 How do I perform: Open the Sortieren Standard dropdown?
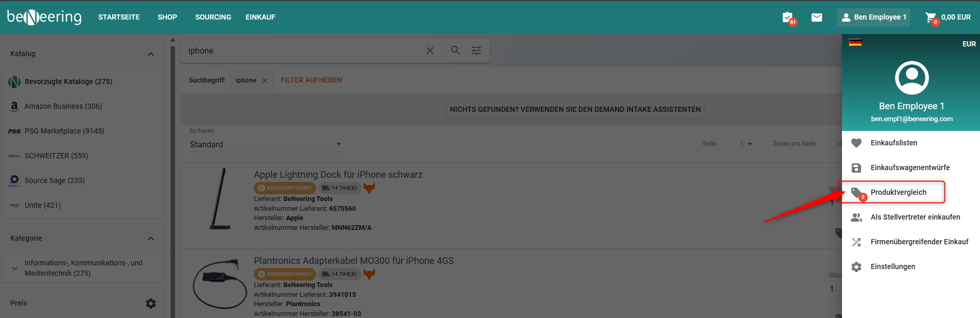[265, 144]
